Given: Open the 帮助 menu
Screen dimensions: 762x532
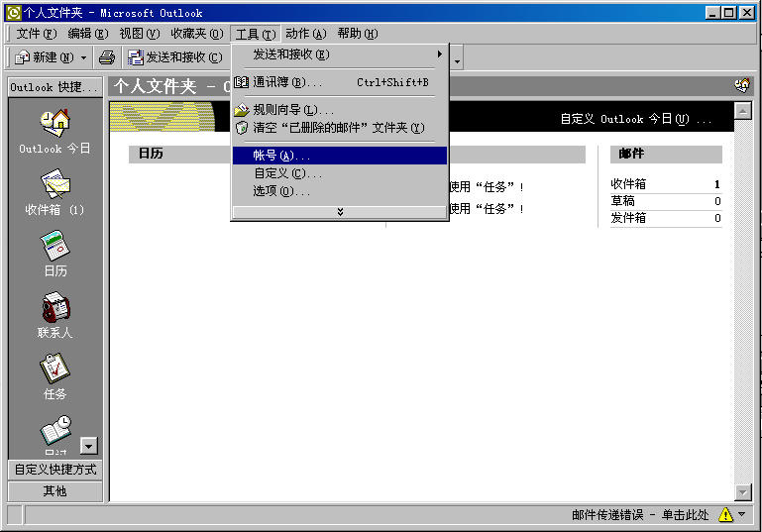Looking at the screenshot, I should 357,34.
